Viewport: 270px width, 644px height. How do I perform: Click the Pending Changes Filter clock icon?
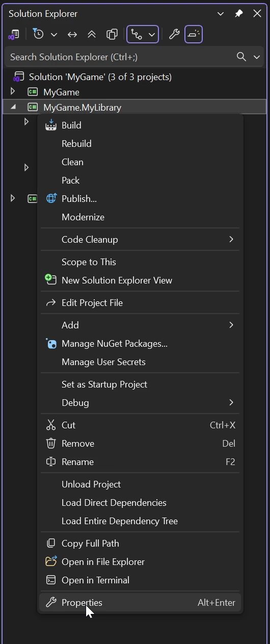point(39,34)
